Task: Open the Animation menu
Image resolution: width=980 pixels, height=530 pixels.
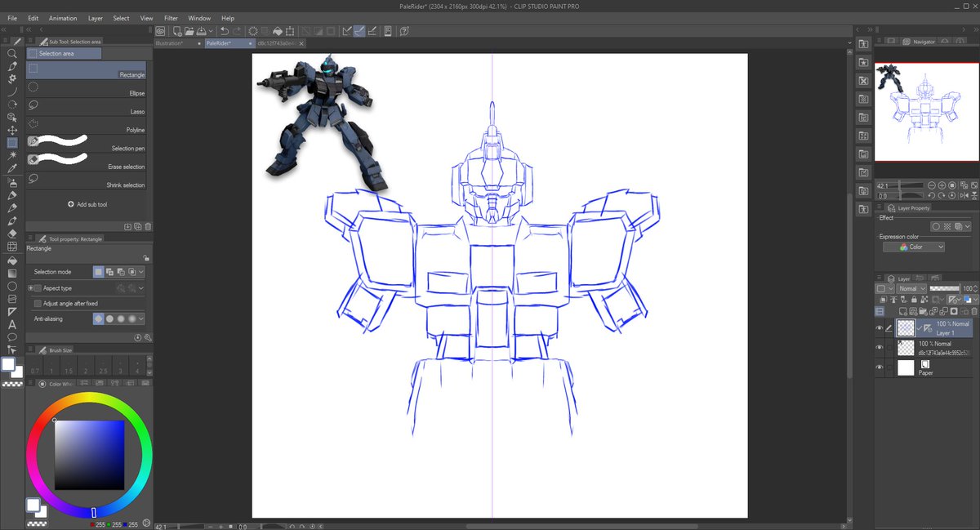Action: coord(63,18)
